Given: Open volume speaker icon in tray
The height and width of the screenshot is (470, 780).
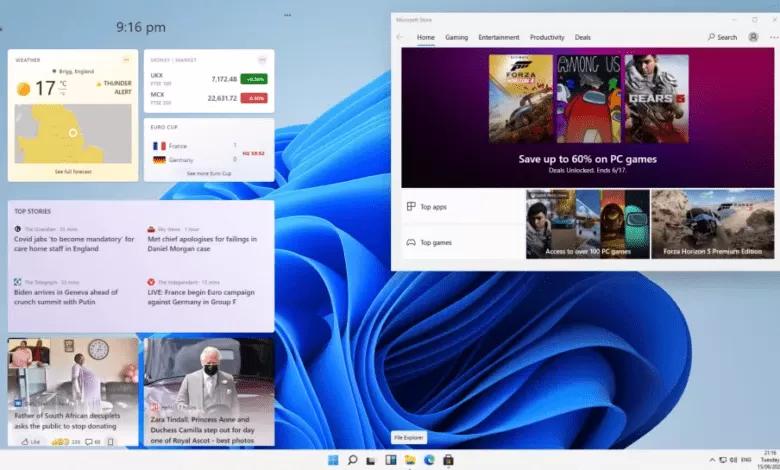Looking at the screenshot, I should [x=733, y=460].
